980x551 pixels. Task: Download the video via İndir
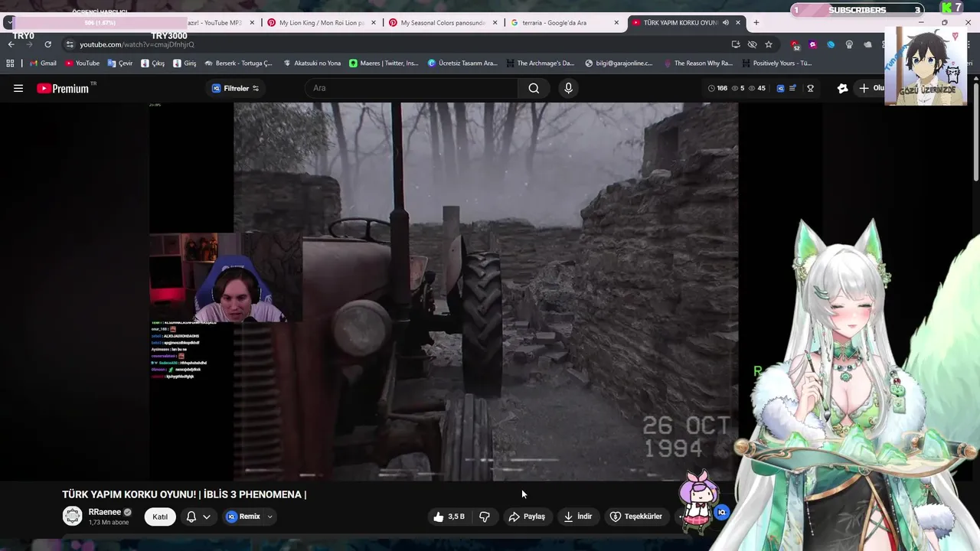(578, 517)
